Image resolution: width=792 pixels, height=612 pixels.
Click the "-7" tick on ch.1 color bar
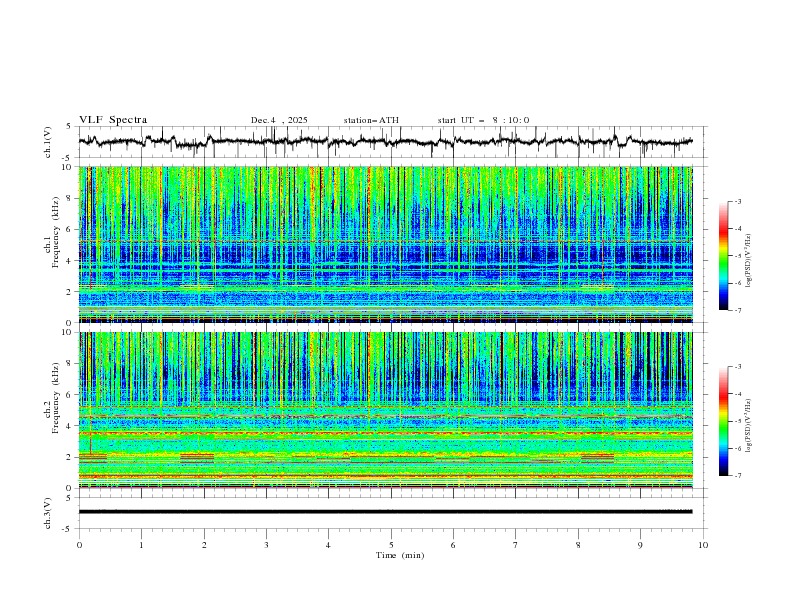(x=738, y=310)
